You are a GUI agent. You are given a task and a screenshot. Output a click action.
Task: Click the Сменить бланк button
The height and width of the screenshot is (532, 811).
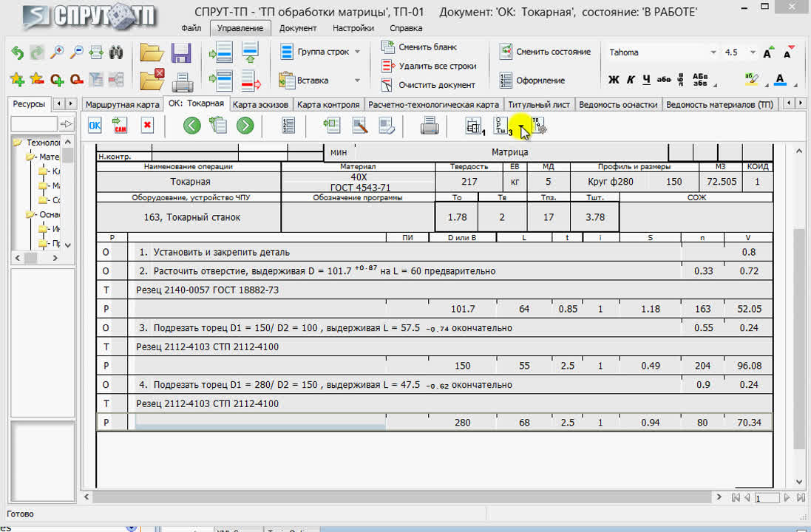pos(419,47)
